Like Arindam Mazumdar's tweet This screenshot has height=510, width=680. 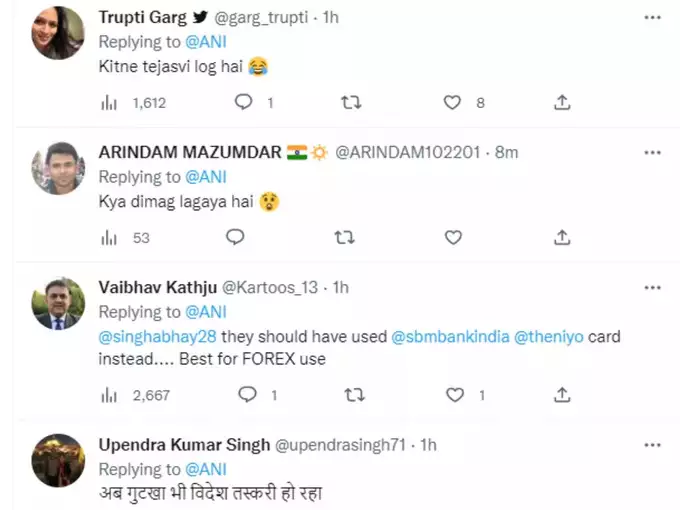coord(453,238)
